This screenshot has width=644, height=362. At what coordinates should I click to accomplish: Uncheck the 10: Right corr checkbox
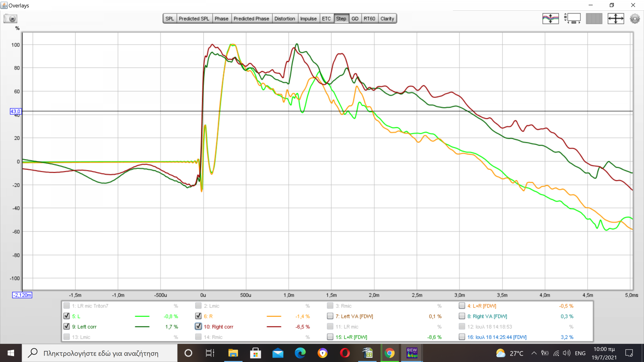[198, 326]
